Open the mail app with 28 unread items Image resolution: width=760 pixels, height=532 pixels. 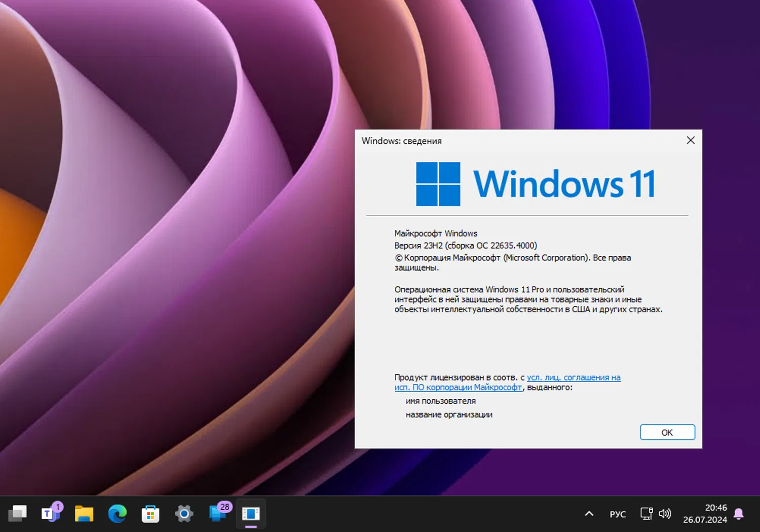point(217,514)
